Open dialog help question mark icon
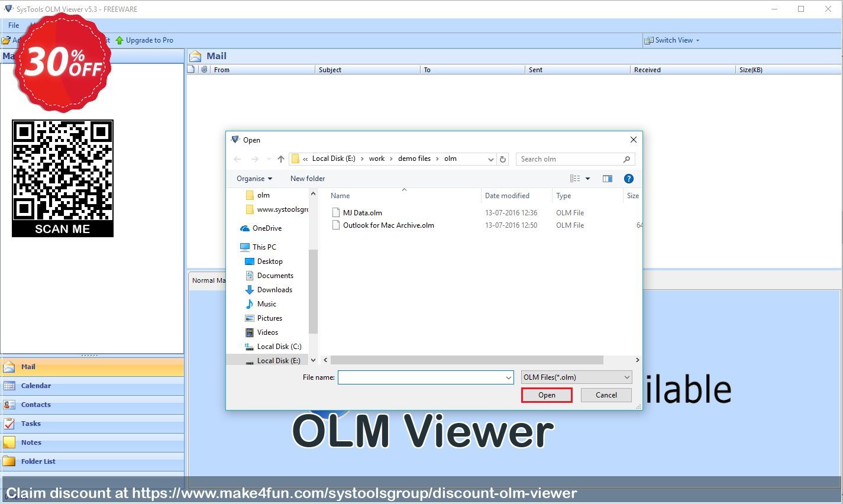 click(x=629, y=179)
